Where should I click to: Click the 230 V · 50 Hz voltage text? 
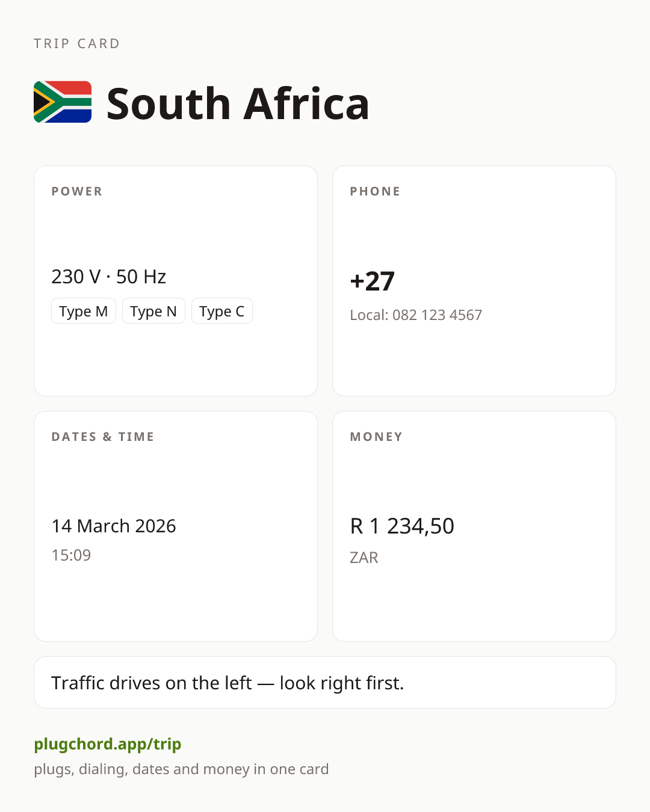(109, 277)
